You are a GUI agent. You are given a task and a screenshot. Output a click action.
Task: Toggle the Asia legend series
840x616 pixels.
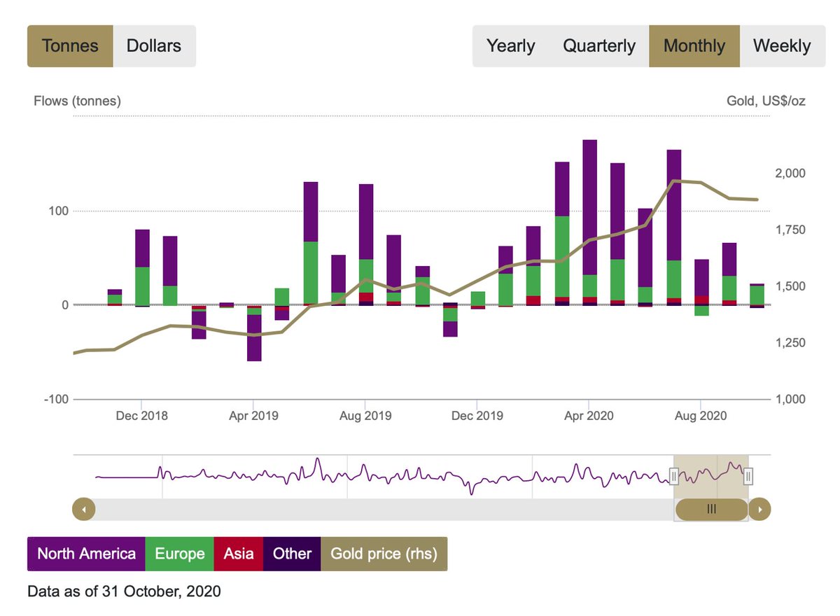click(238, 554)
